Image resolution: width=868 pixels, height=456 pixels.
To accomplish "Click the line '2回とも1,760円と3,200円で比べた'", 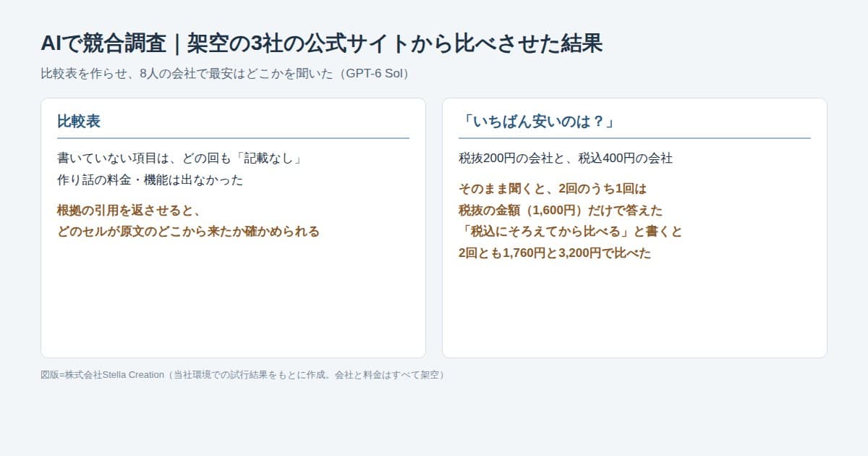I will pos(555,253).
